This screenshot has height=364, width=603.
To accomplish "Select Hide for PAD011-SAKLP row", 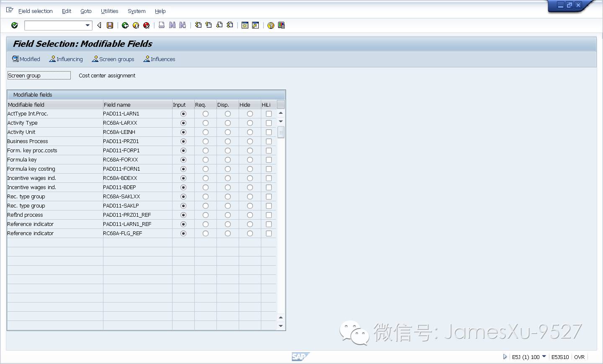I will (250, 206).
